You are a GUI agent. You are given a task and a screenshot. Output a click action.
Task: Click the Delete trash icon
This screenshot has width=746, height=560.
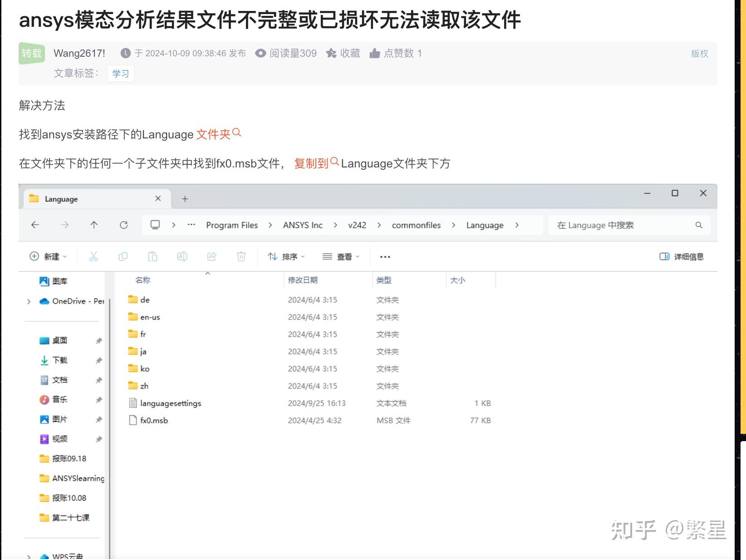click(x=241, y=257)
